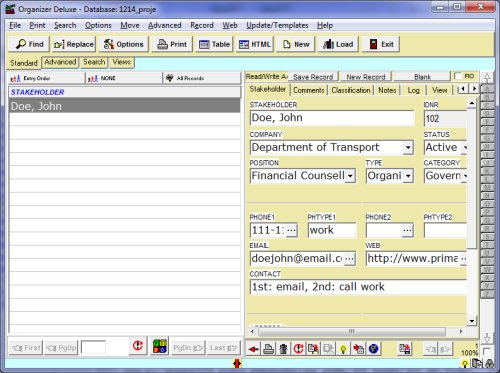Click the vertical scrollbar up arrow of form
The height and width of the screenshot is (373, 500).
472,103
